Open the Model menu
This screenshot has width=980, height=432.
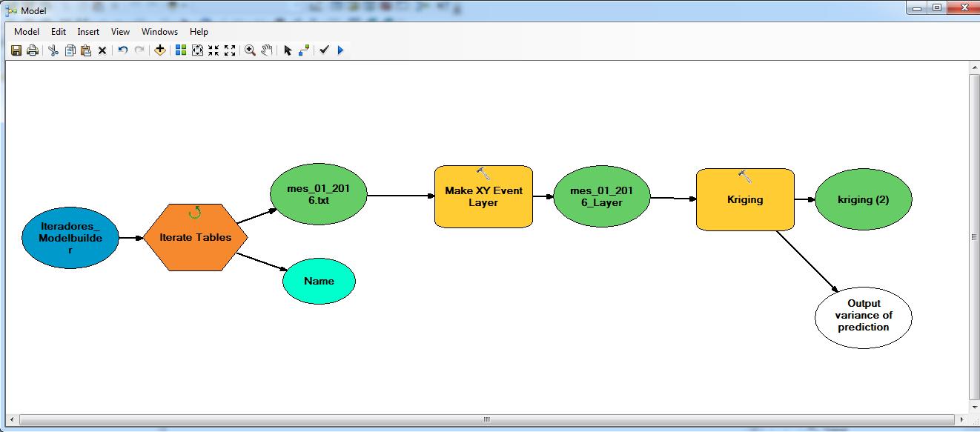tap(27, 32)
